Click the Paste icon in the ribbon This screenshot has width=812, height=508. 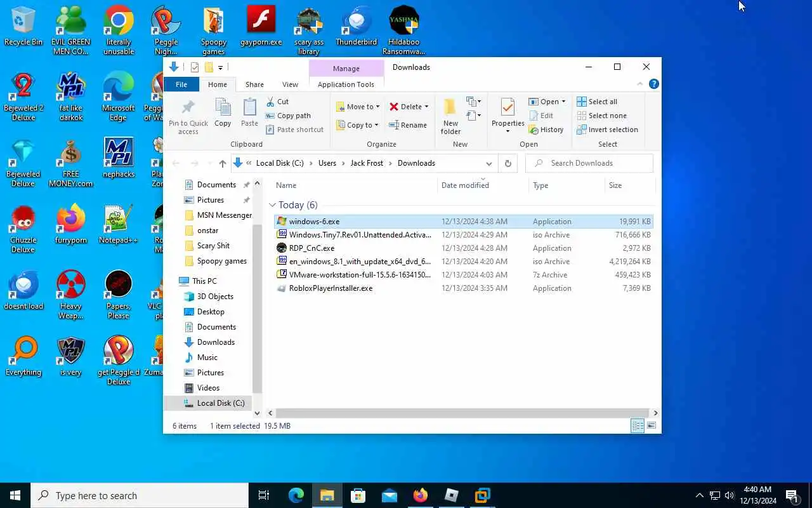pyautogui.click(x=250, y=107)
